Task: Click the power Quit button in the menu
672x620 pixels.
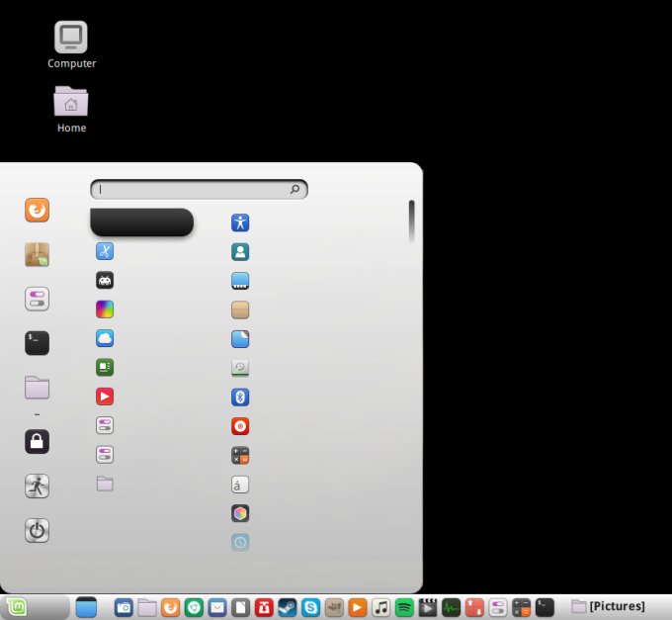Action: pyautogui.click(x=37, y=530)
